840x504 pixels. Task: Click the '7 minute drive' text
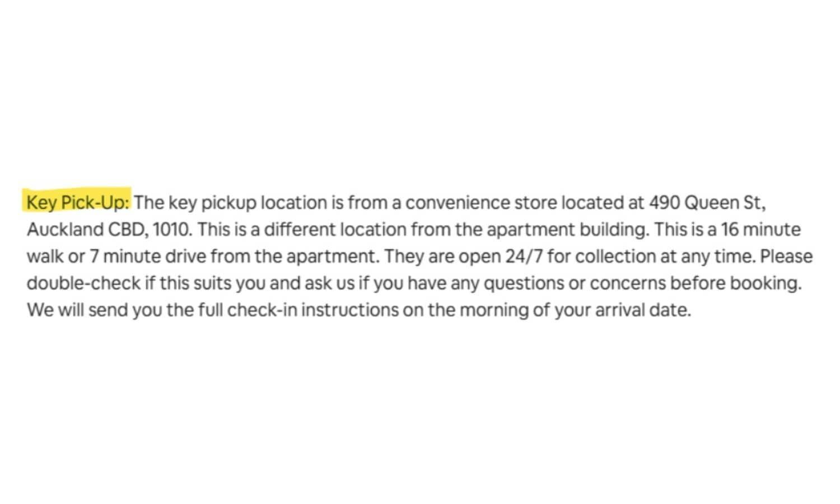(148, 256)
